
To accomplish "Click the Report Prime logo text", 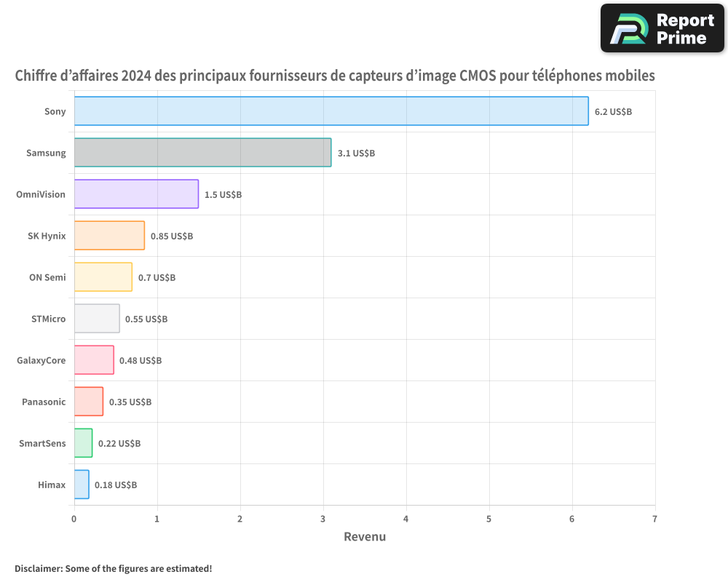I will [685, 29].
